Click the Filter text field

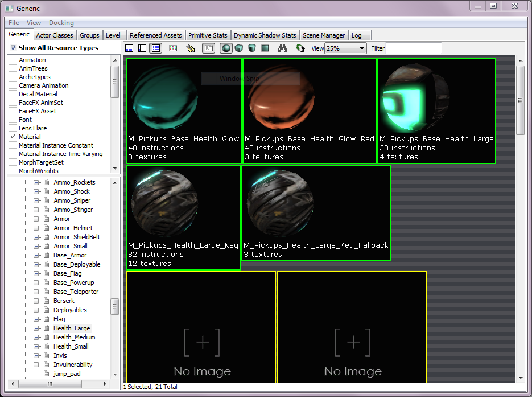(413, 48)
